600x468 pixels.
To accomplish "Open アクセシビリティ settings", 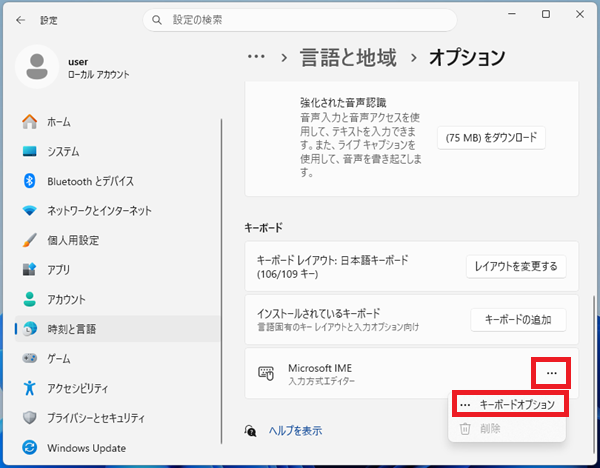I will (84, 388).
